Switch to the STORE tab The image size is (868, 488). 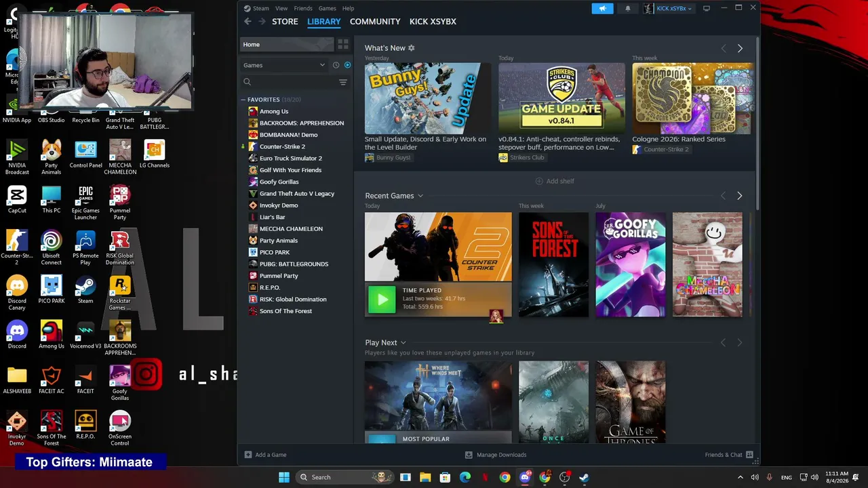tap(285, 22)
